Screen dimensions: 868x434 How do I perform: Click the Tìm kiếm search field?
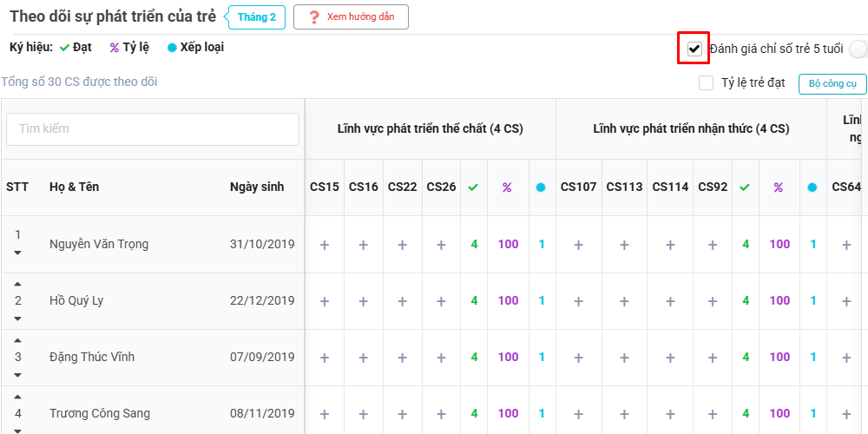point(153,128)
